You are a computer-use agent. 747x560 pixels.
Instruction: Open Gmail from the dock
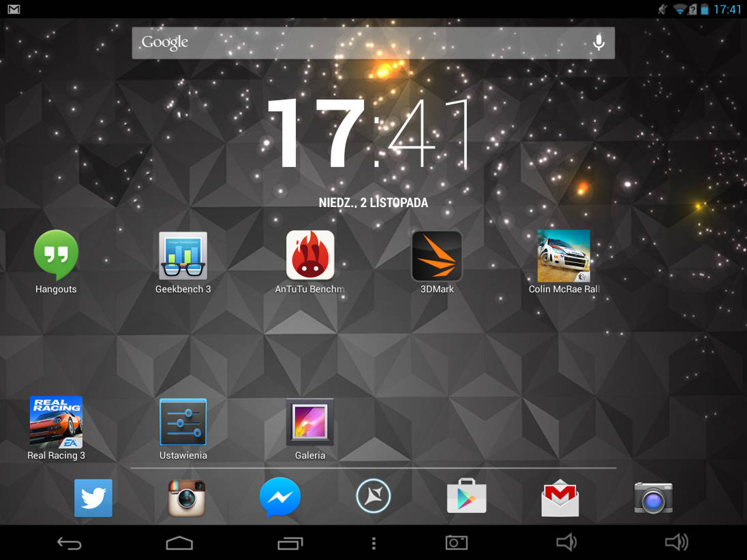[x=560, y=497]
